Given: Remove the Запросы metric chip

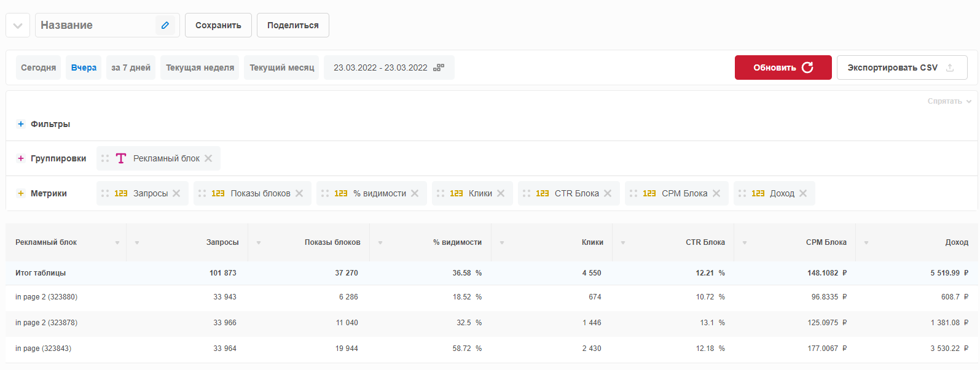Looking at the screenshot, I should tap(176, 193).
